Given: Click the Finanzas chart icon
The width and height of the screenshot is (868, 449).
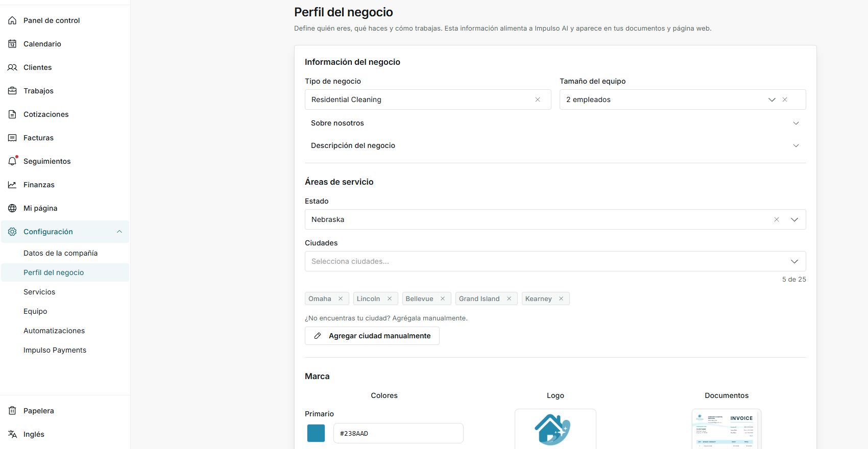Looking at the screenshot, I should tap(12, 185).
